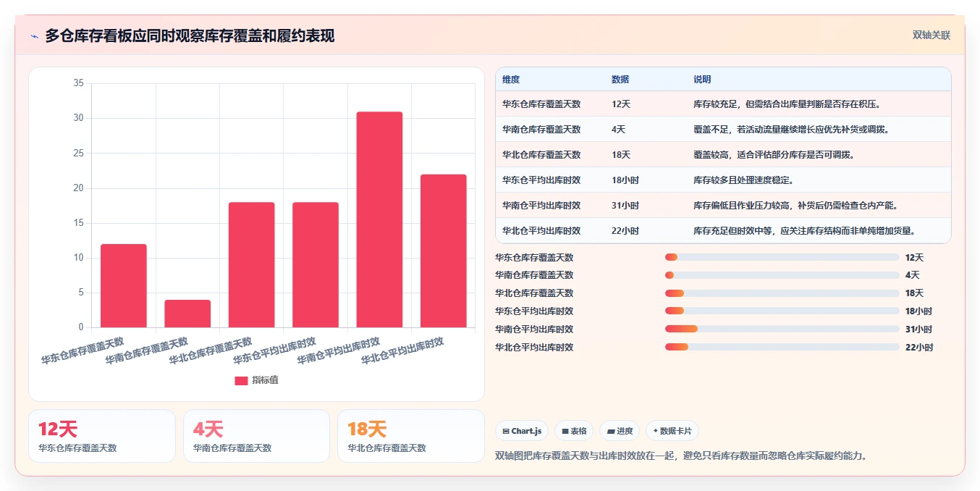Select the 华北仓库存覆盖天数 bar in the chart

point(251,264)
